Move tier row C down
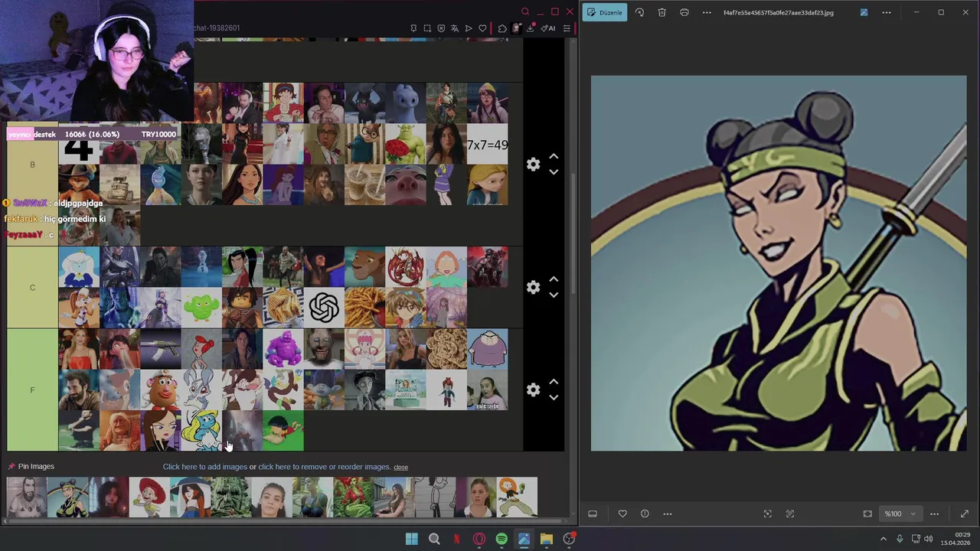The width and height of the screenshot is (980, 551). (x=554, y=295)
